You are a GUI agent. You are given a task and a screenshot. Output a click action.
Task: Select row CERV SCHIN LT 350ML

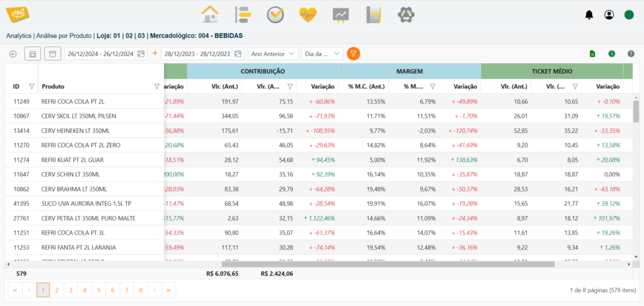pos(319,174)
